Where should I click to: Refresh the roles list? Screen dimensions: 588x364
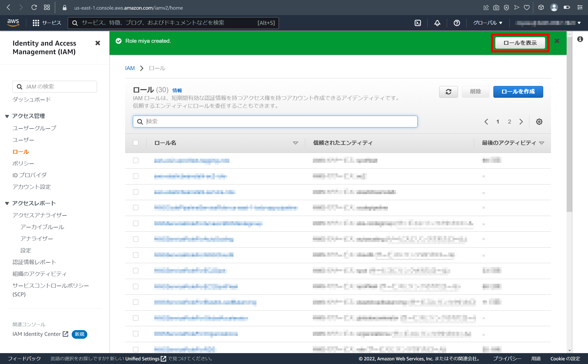(x=448, y=92)
